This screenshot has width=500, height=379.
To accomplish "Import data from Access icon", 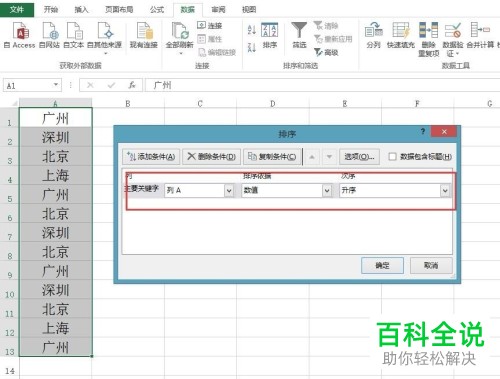I will tap(20, 35).
